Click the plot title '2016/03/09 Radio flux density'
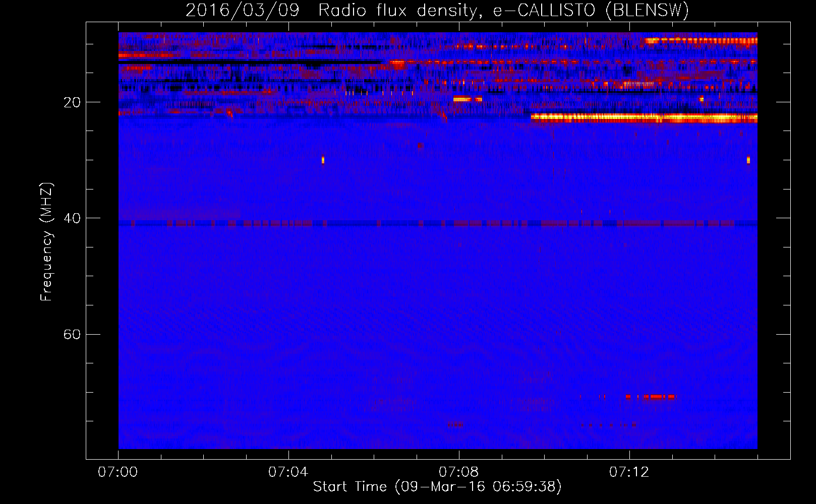Image resolution: width=816 pixels, height=504 pixels. pyautogui.click(x=333, y=11)
